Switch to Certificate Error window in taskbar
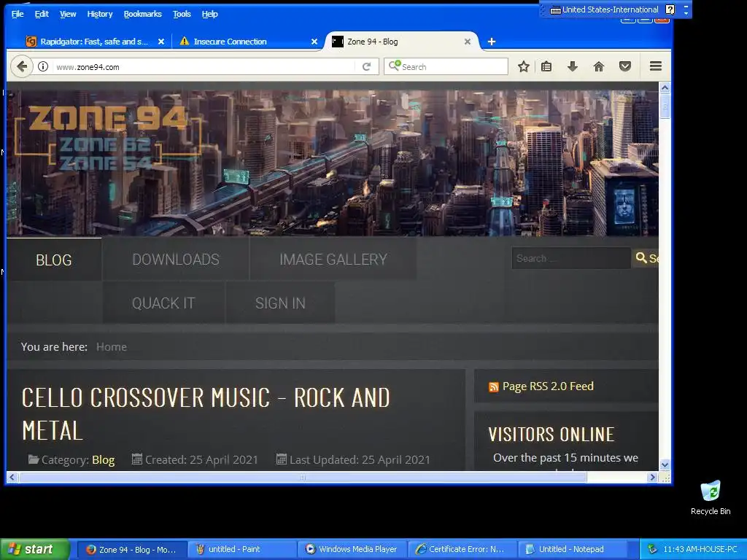Image resolution: width=747 pixels, height=560 pixels. tap(462, 550)
